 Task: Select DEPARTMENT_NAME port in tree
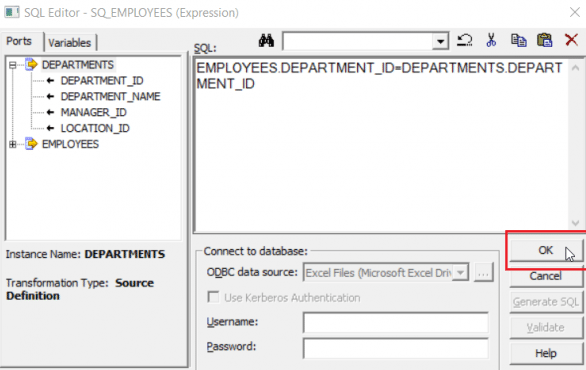click(110, 96)
